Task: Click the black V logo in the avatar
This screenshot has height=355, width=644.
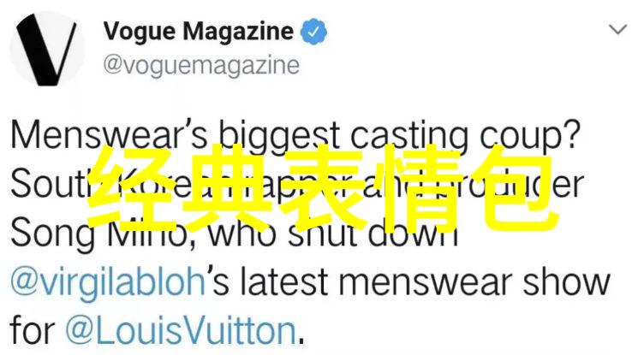Action: pos(46,50)
